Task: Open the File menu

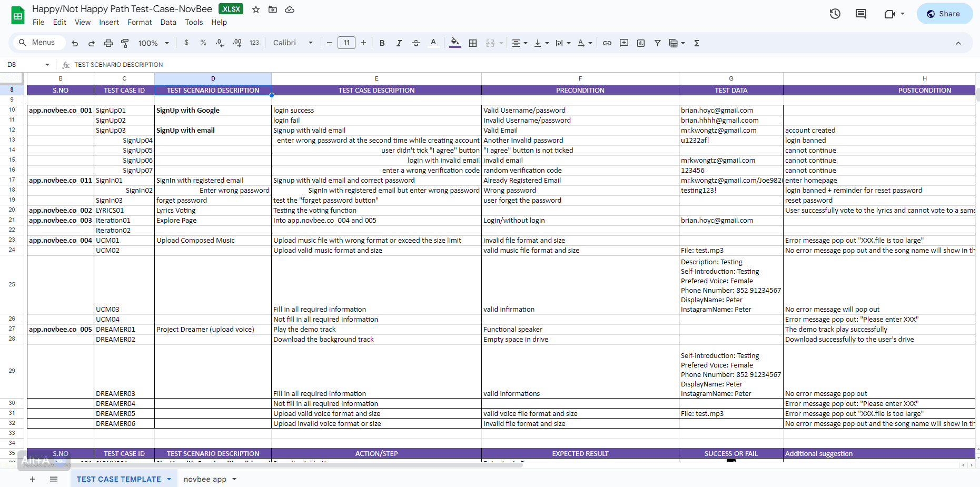Action: pyautogui.click(x=38, y=22)
